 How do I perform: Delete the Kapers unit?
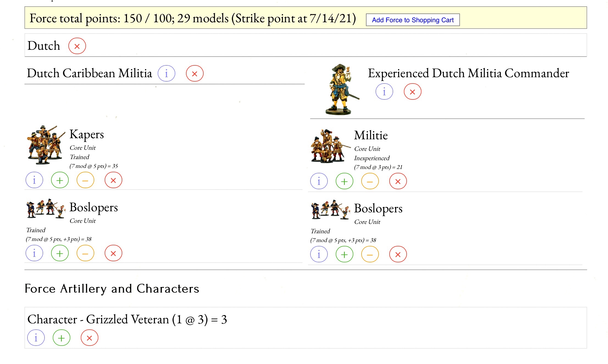[113, 180]
